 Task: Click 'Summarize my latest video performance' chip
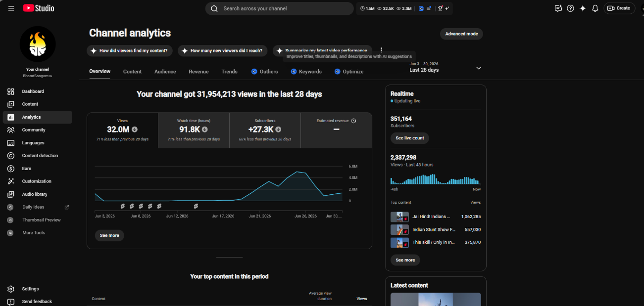click(322, 50)
